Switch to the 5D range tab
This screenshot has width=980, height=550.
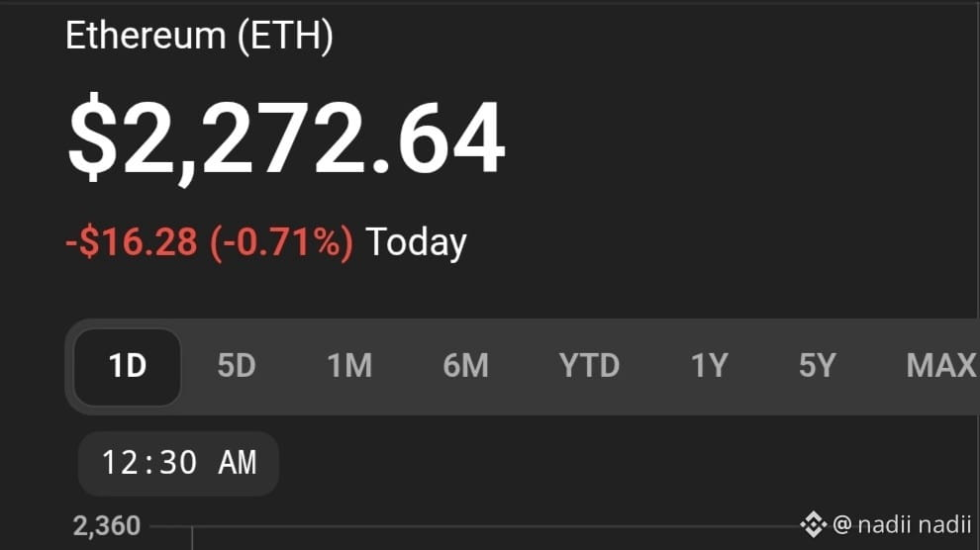[237, 366]
